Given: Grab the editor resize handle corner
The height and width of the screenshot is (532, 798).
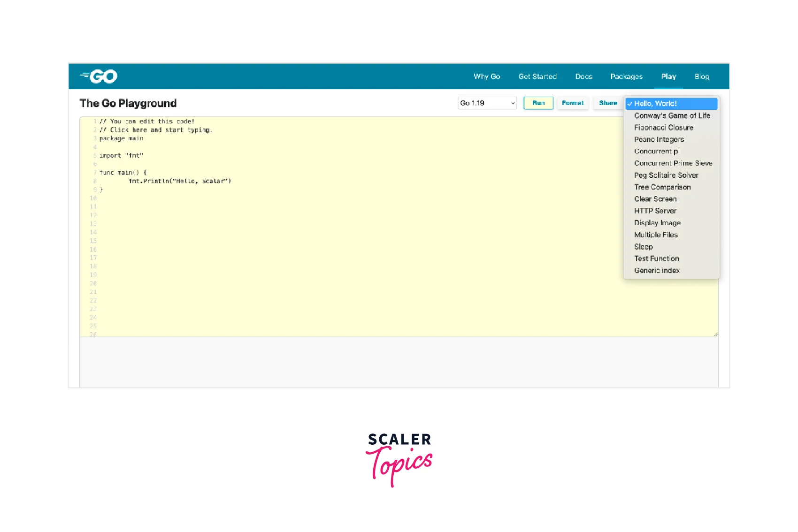Looking at the screenshot, I should pos(715,334).
